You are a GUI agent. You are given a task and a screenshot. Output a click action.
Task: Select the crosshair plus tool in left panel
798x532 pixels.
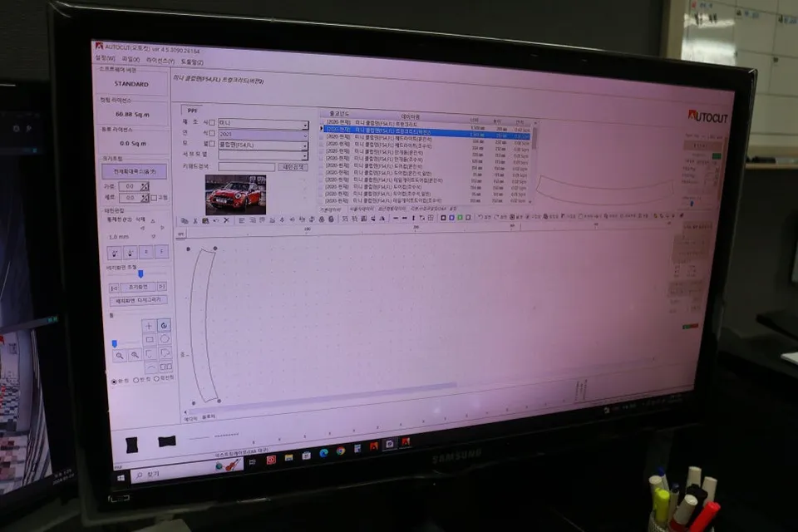pyautogui.click(x=149, y=326)
